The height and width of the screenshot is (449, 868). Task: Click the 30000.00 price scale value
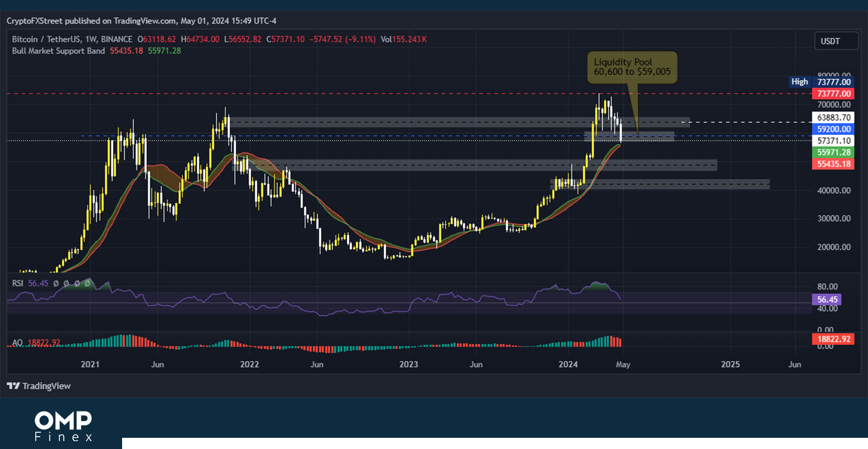[x=834, y=218]
